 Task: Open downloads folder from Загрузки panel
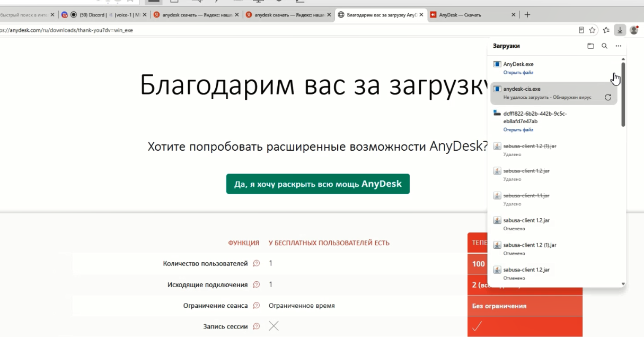[x=590, y=46]
